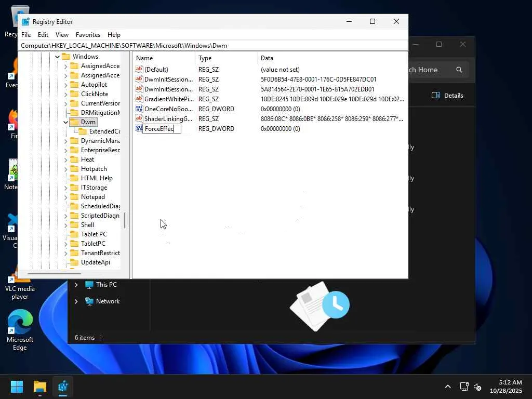Click the (Default) string value icon
Viewport: 532px width, 399px height.
pyautogui.click(x=139, y=69)
